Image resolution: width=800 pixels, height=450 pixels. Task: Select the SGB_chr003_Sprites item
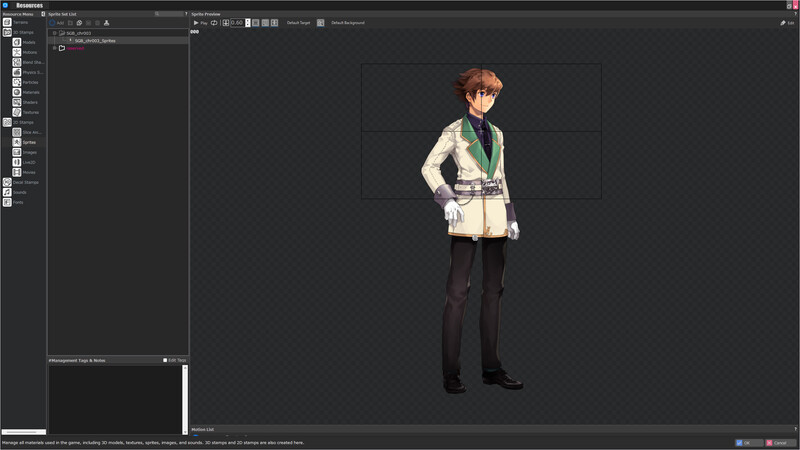95,40
